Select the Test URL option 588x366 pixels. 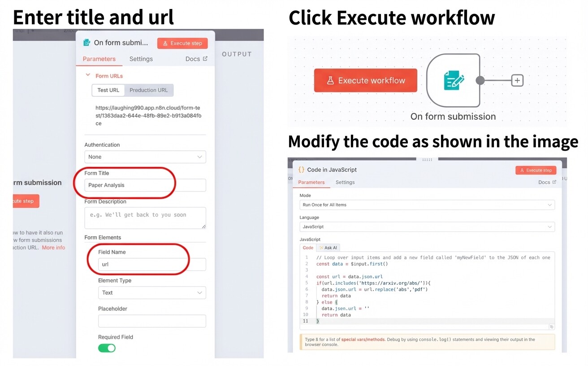coord(108,90)
